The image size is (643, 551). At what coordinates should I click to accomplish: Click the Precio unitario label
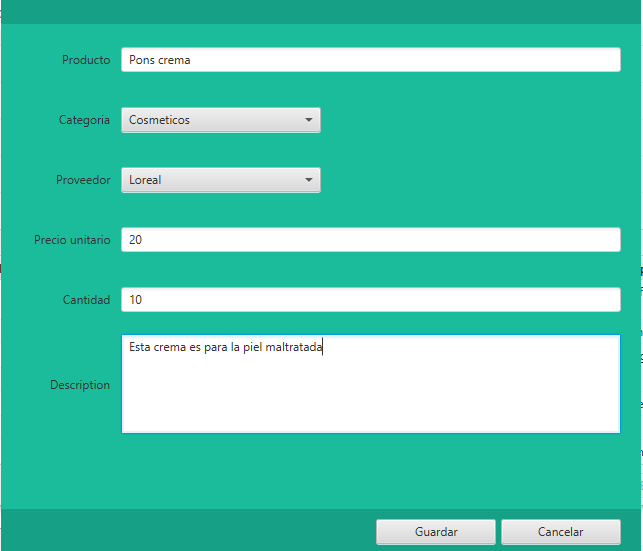click(x=72, y=240)
